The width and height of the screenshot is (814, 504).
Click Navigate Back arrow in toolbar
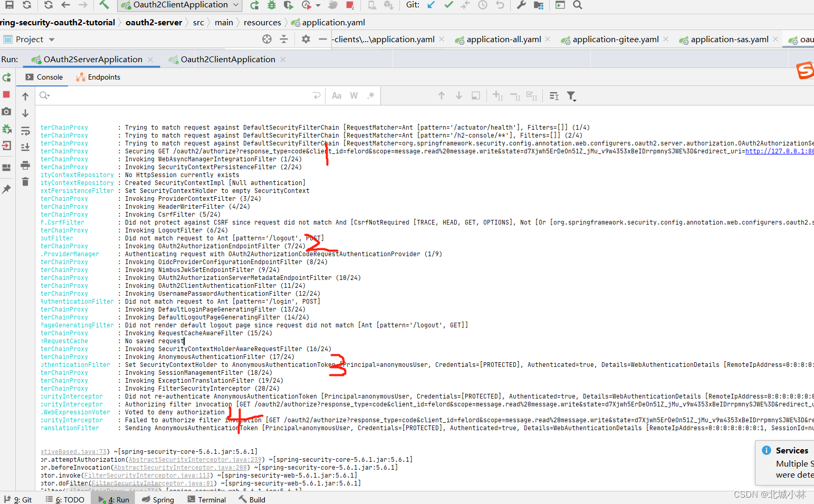click(65, 5)
